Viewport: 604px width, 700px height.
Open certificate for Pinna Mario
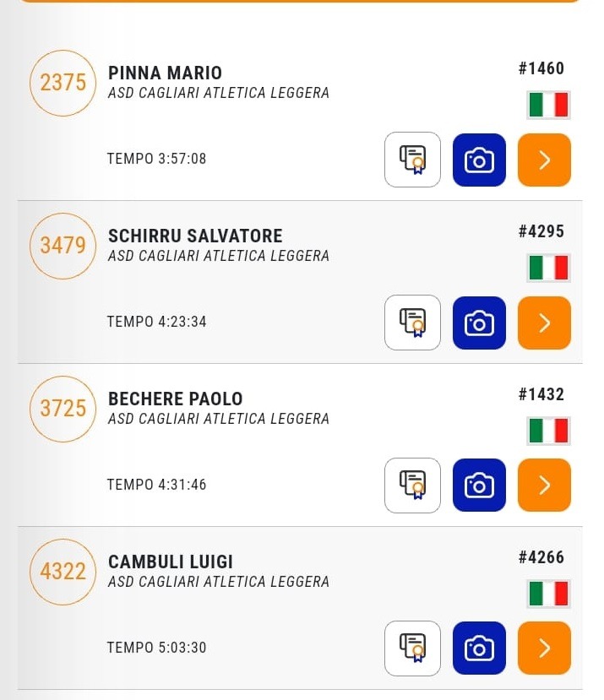(412, 160)
